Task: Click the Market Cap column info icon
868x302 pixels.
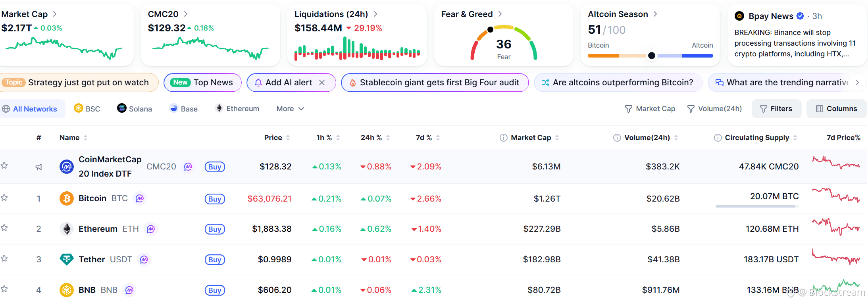Action: [x=504, y=138]
